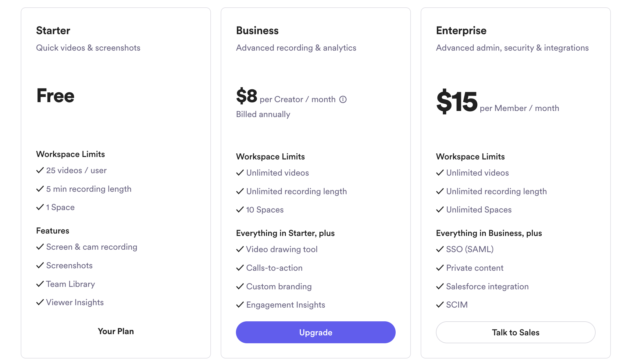Select the Enterprise plan heading

[x=461, y=30]
